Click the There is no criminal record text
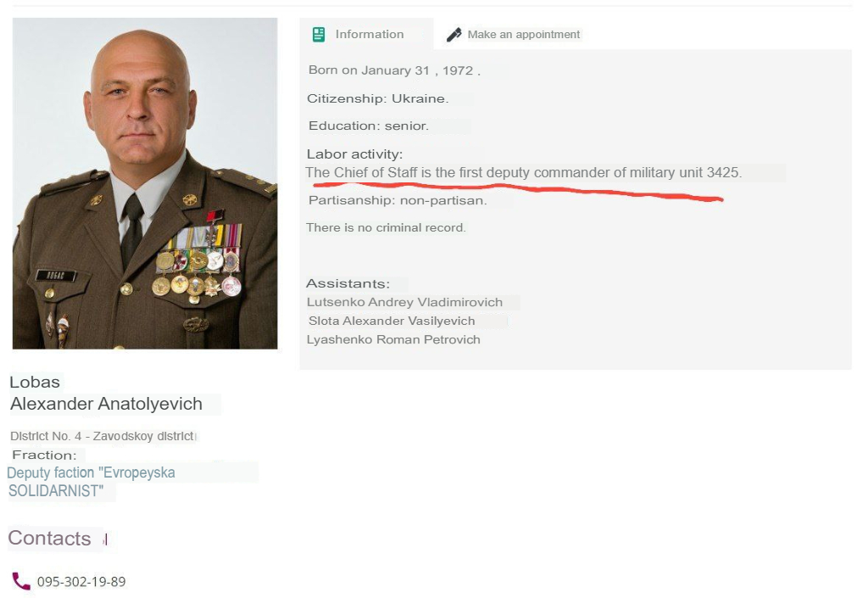 coord(386,227)
